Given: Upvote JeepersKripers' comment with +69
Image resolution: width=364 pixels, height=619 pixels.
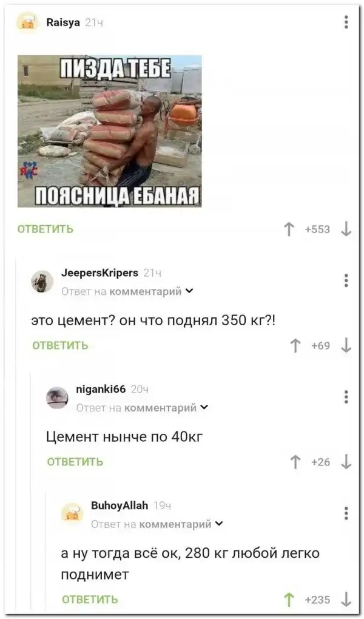Looking at the screenshot, I should 295,345.
